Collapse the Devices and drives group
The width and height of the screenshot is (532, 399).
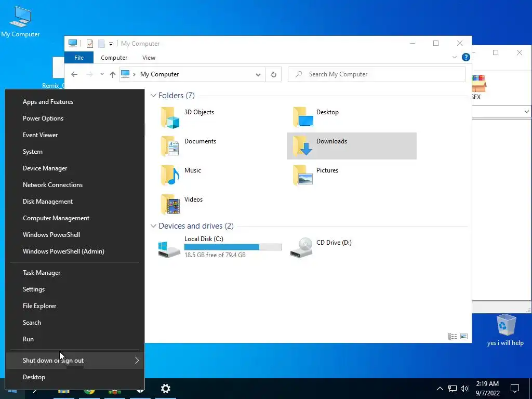153,226
